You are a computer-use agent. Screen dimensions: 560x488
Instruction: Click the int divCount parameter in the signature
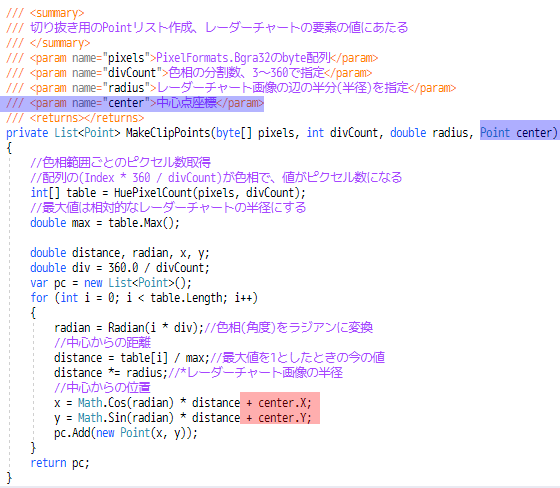[x=344, y=133]
